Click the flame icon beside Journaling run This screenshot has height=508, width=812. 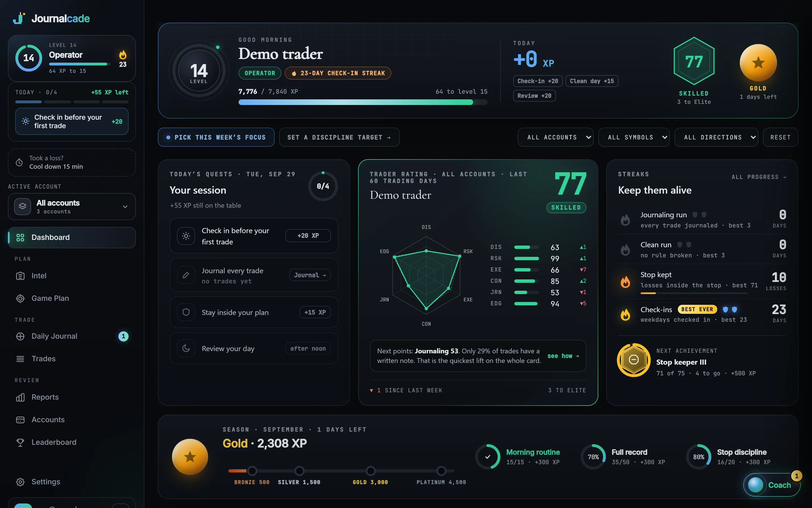coord(625,220)
